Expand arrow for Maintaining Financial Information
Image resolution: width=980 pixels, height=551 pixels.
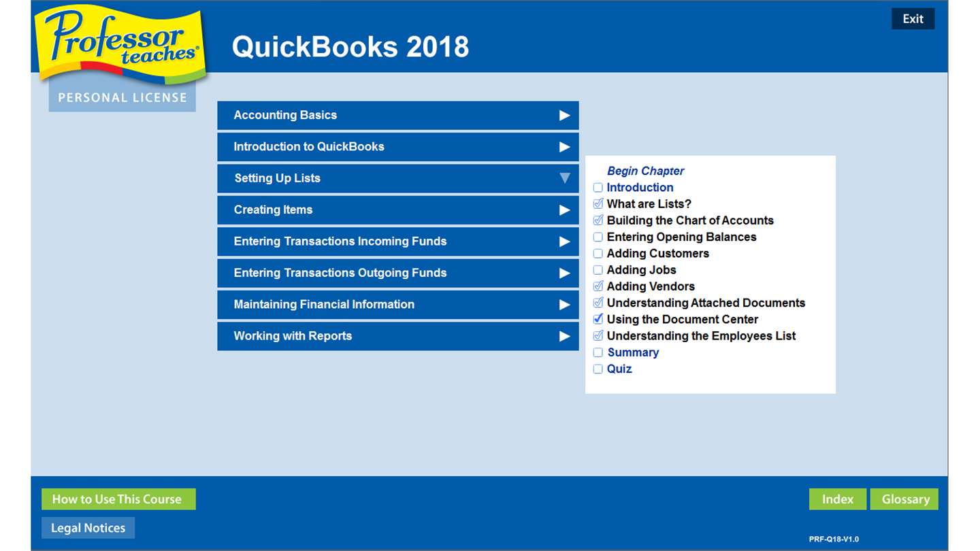(x=564, y=305)
